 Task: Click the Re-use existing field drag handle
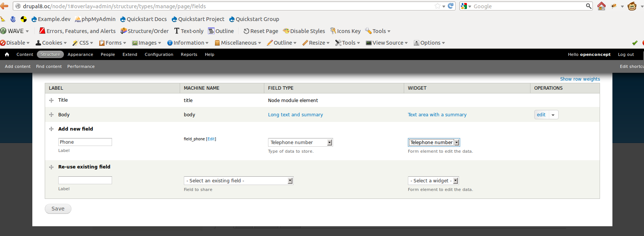52,167
